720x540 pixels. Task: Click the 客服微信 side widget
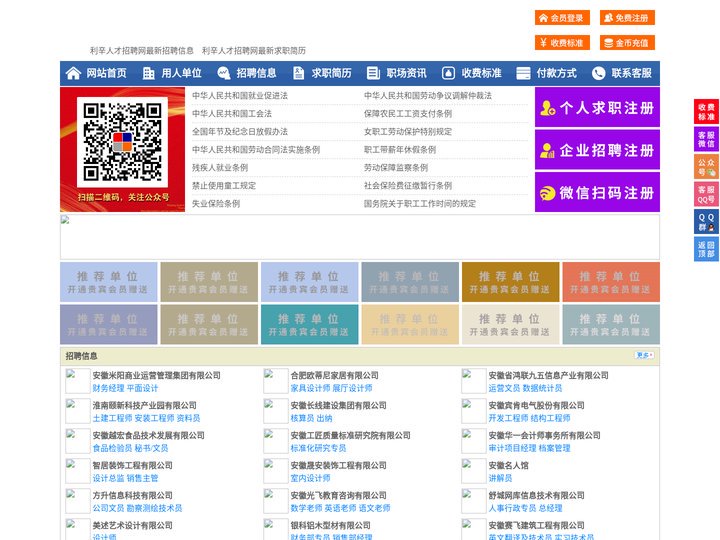(x=706, y=139)
